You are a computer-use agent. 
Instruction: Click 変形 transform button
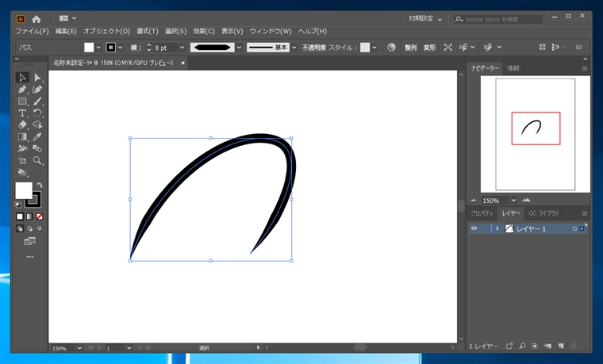click(x=429, y=48)
